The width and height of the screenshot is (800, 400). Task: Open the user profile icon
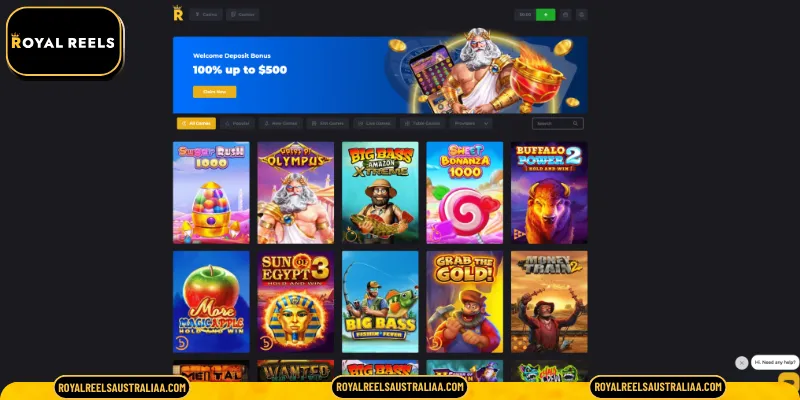pyautogui.click(x=582, y=15)
